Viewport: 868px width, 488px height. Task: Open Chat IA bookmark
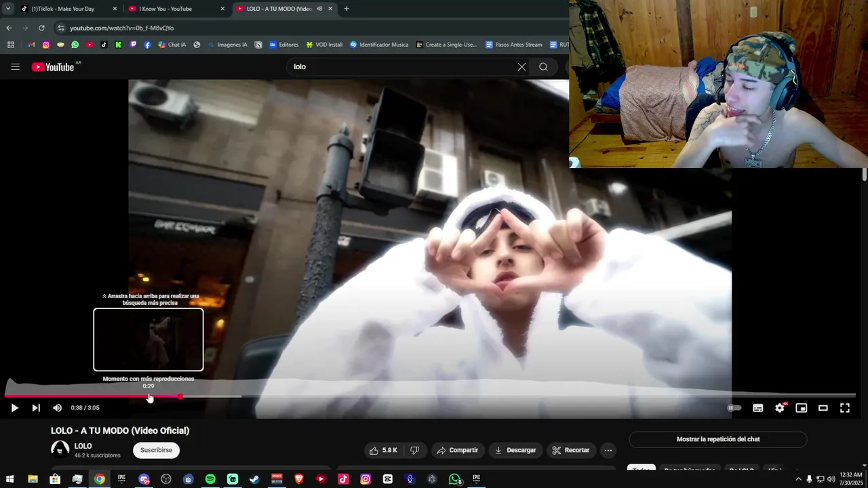point(172,45)
